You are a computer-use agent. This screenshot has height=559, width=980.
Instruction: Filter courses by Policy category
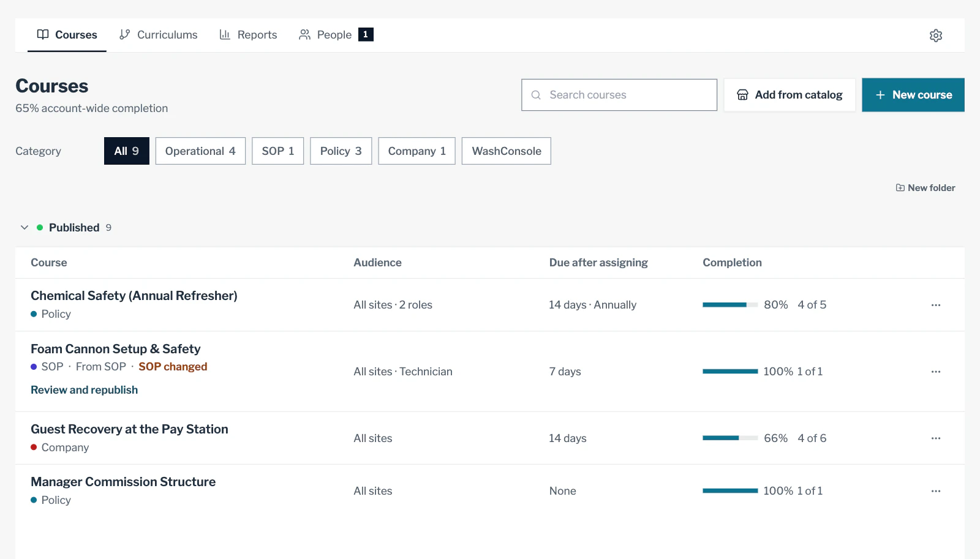[x=341, y=151]
